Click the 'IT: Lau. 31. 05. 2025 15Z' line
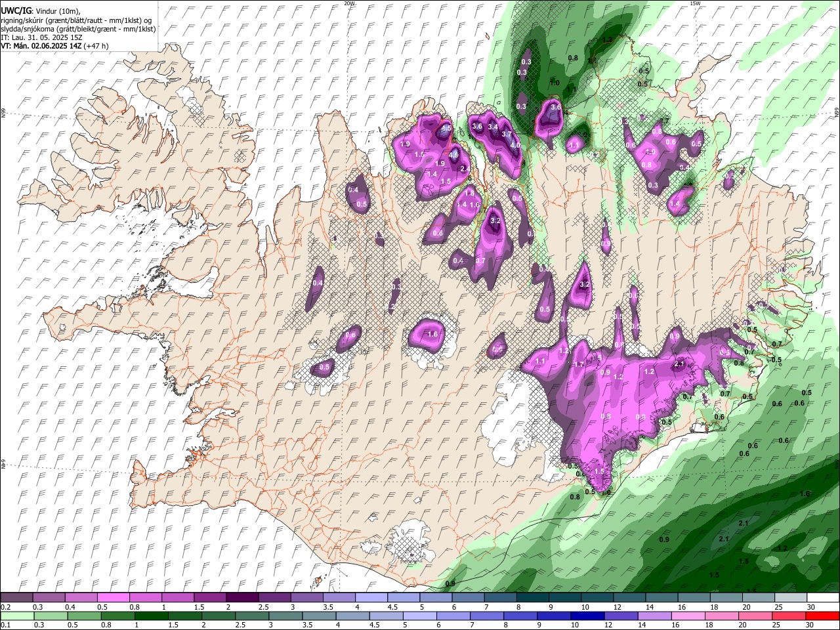Screen dimensions: 840x630 41,37
